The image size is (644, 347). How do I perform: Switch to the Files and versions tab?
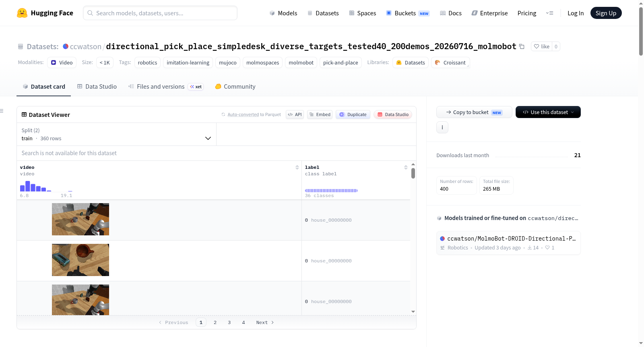[165, 86]
